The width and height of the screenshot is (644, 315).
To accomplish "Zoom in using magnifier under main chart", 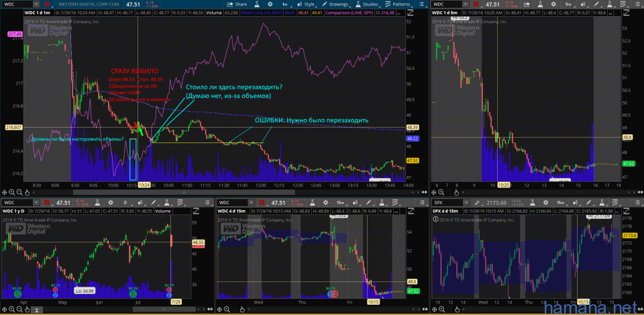I will pyautogui.click(x=12, y=192).
